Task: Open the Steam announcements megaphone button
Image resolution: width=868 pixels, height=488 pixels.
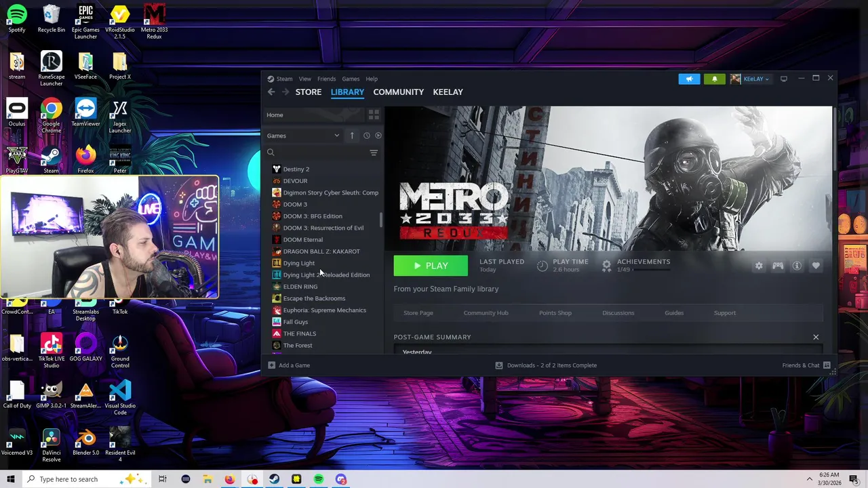Action: pyautogui.click(x=689, y=79)
